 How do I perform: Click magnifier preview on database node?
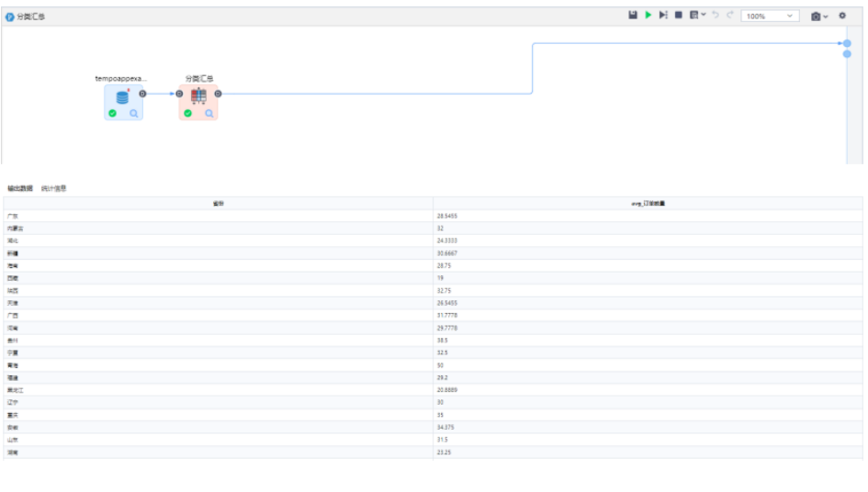pos(134,114)
